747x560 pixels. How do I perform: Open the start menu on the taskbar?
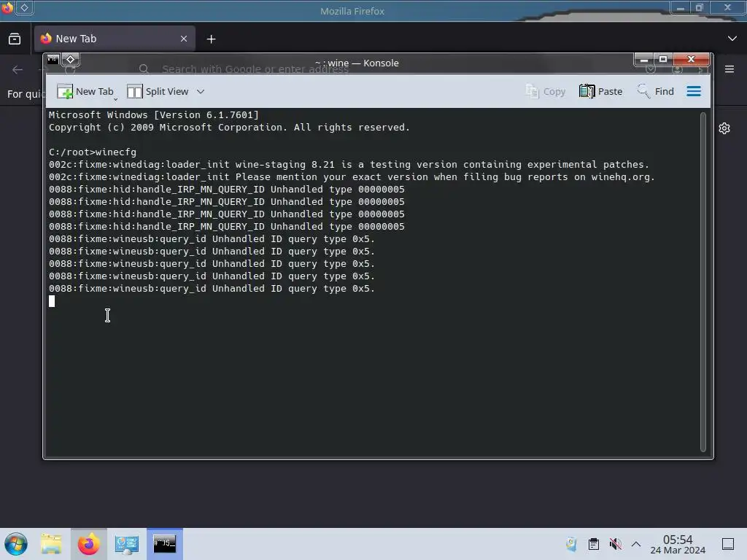point(16,544)
